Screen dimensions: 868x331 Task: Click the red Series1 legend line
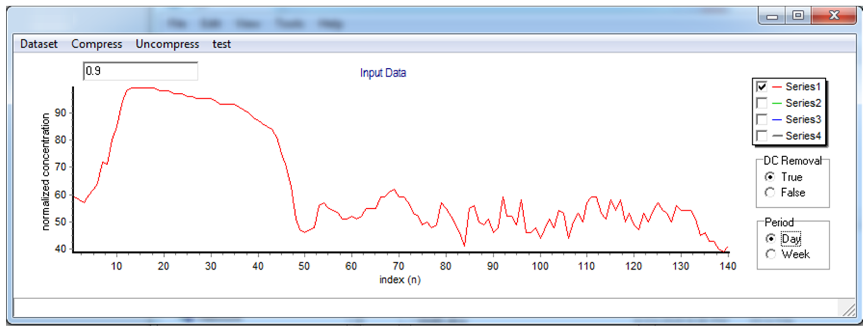pos(777,87)
